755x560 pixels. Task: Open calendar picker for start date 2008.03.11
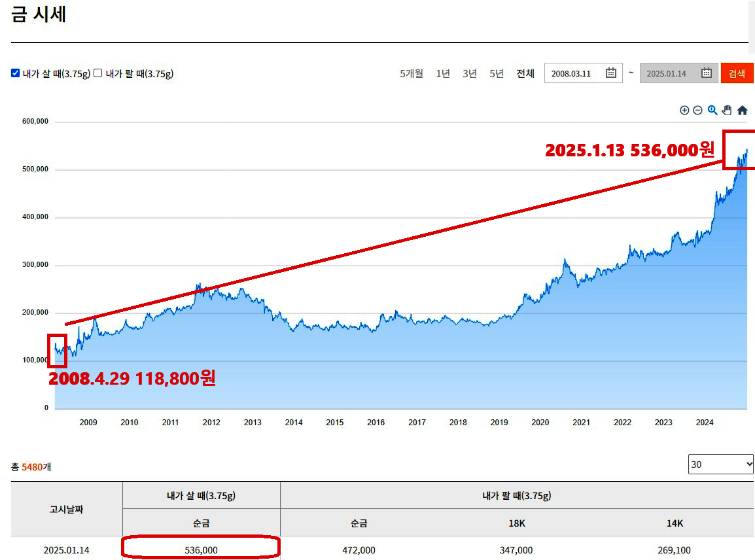pyautogui.click(x=610, y=73)
